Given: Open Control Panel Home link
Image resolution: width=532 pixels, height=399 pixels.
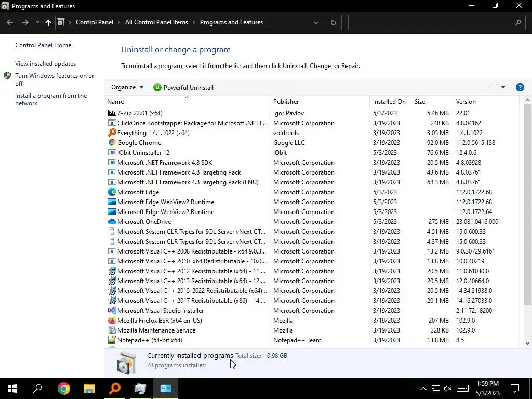Looking at the screenshot, I should [43, 45].
